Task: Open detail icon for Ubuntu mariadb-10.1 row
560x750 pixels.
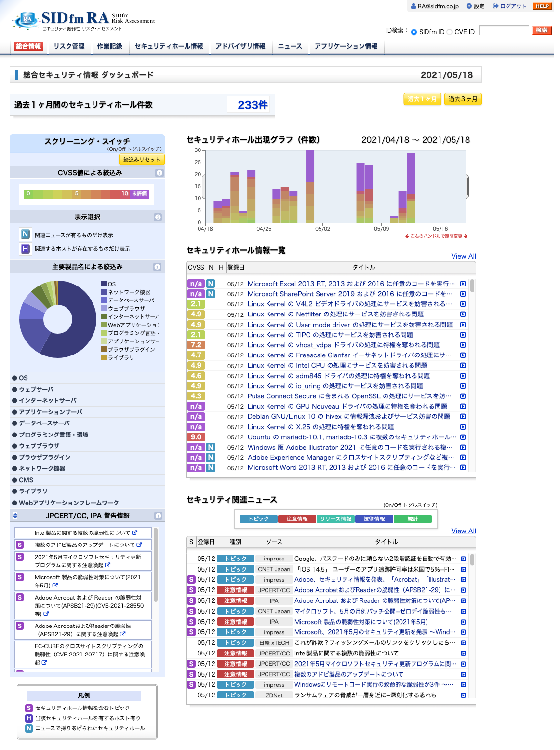Action: click(463, 437)
